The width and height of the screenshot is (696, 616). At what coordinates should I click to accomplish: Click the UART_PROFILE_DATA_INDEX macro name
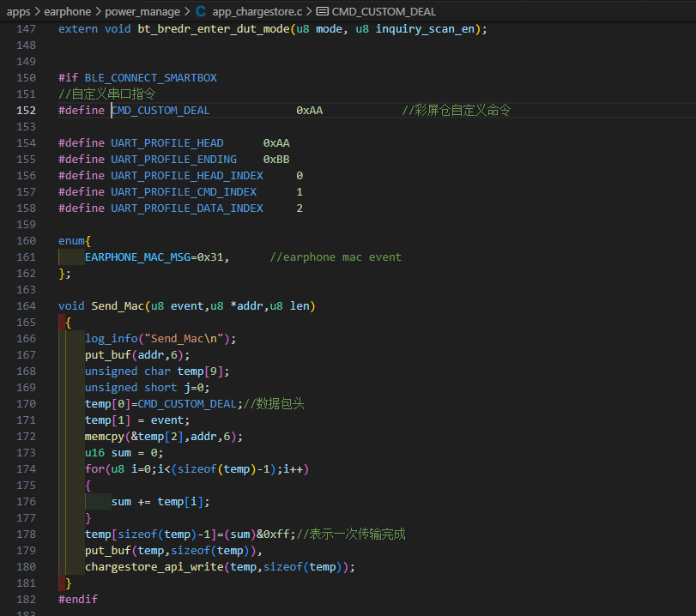coord(187,208)
